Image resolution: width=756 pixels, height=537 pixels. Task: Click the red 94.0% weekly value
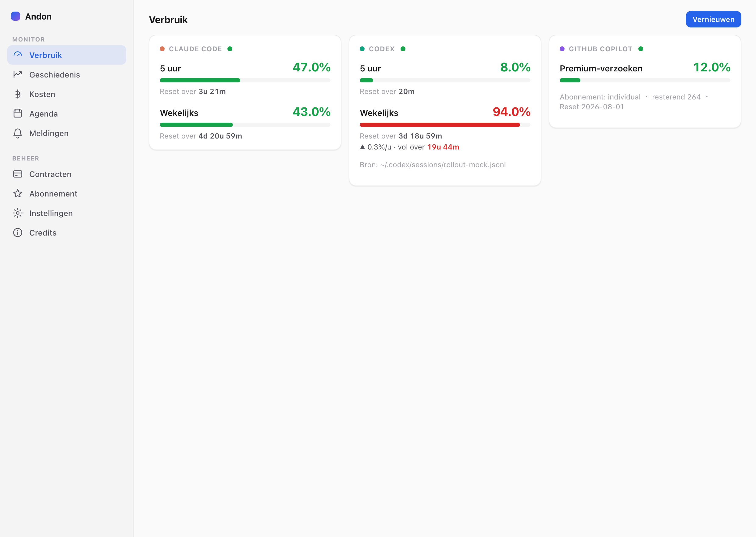tap(512, 112)
